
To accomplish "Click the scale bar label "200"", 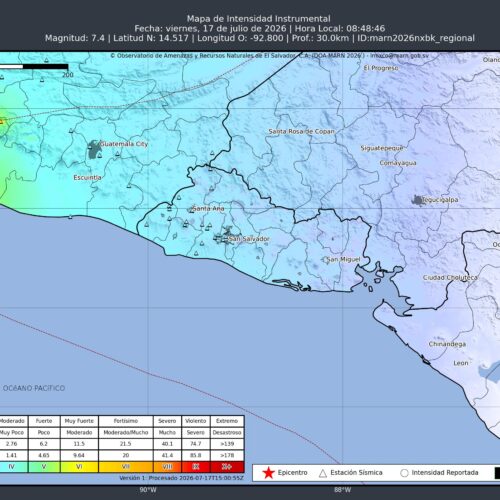I will point(68,75).
